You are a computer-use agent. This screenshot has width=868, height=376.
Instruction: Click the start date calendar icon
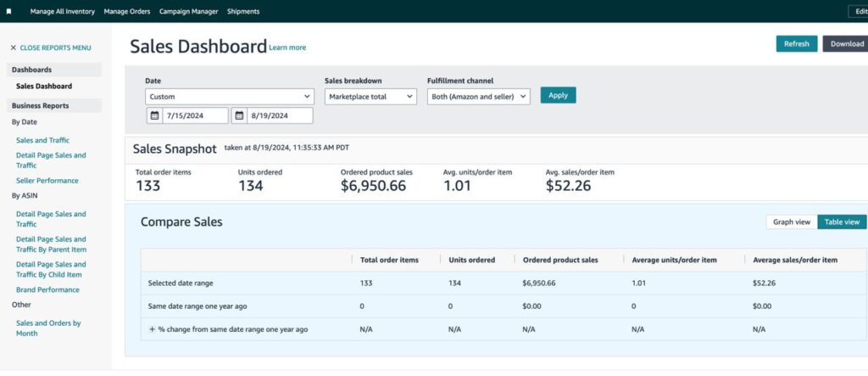[x=153, y=115]
